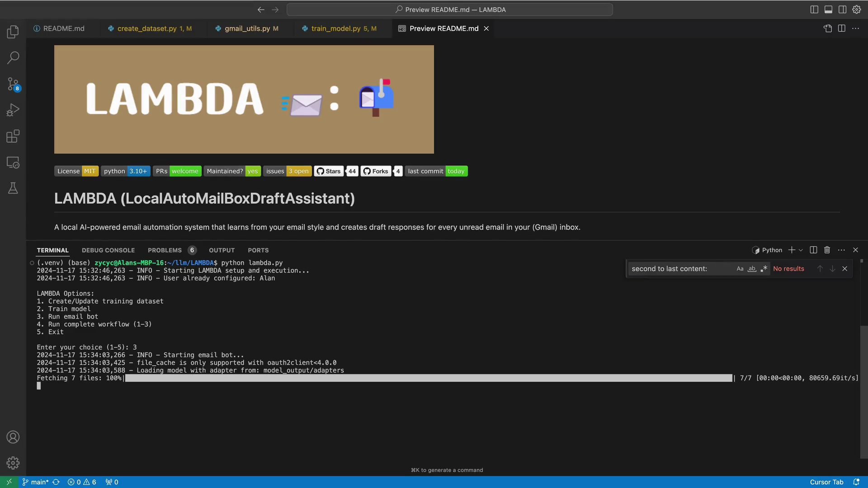Toggle bottom panel layout icon
Image resolution: width=868 pixels, height=488 pixels.
tap(828, 9)
